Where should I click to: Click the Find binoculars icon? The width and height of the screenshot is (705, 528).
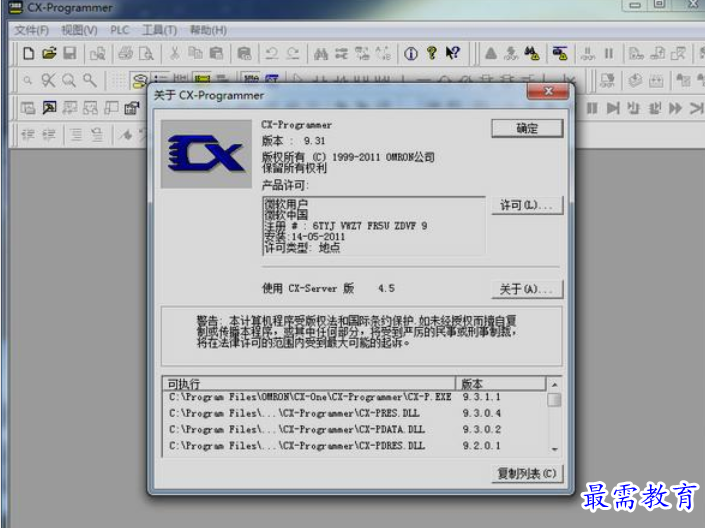click(x=321, y=54)
